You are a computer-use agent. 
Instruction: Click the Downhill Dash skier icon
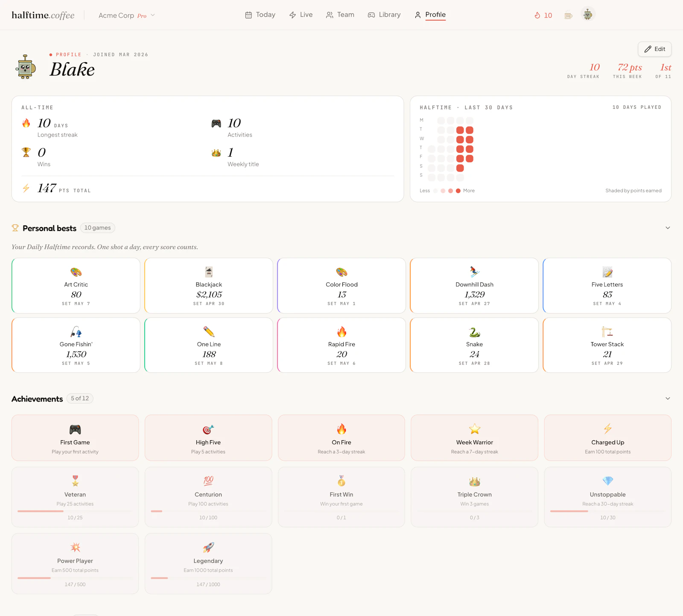coord(474,272)
